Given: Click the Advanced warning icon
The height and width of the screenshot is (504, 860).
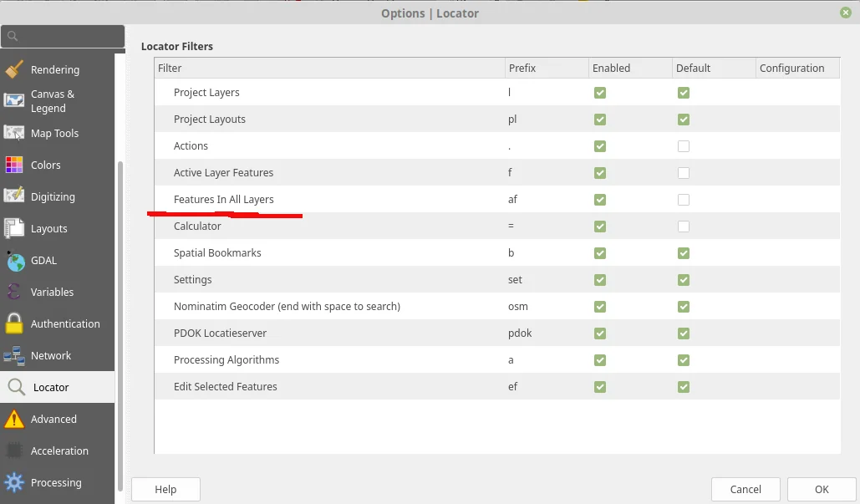Looking at the screenshot, I should click(x=14, y=419).
